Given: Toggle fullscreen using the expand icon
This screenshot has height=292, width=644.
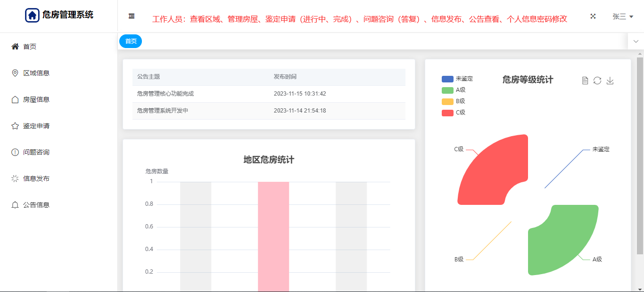Looking at the screenshot, I should click(x=593, y=16).
